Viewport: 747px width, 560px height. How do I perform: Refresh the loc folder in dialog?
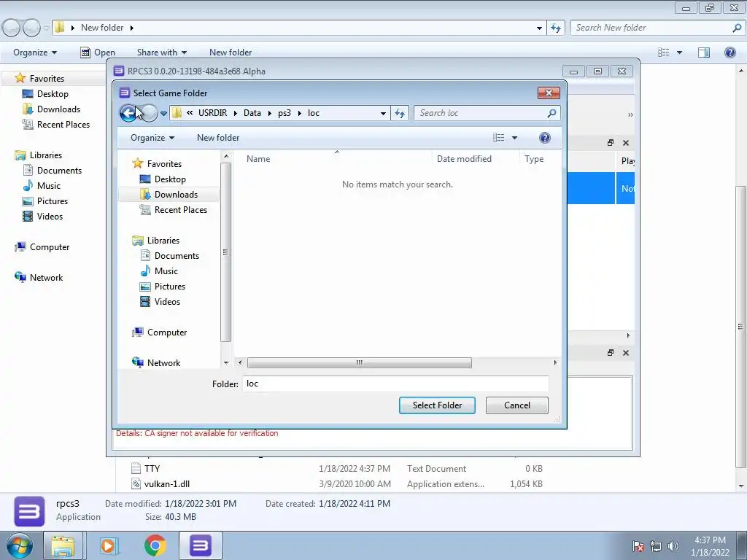tap(400, 113)
